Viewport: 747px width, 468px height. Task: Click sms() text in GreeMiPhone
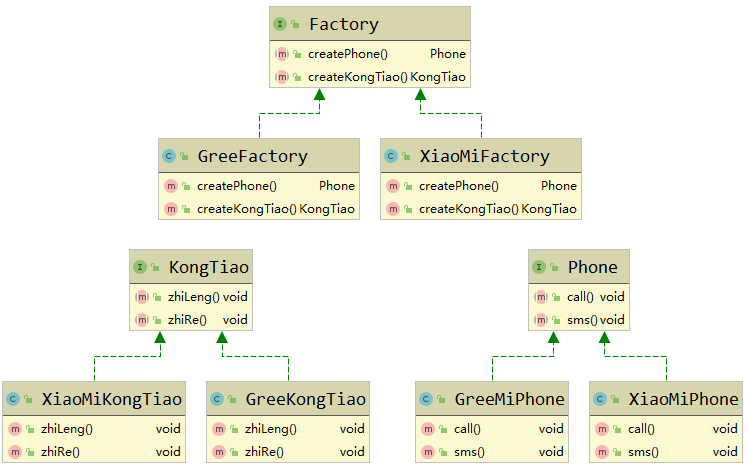(469, 452)
